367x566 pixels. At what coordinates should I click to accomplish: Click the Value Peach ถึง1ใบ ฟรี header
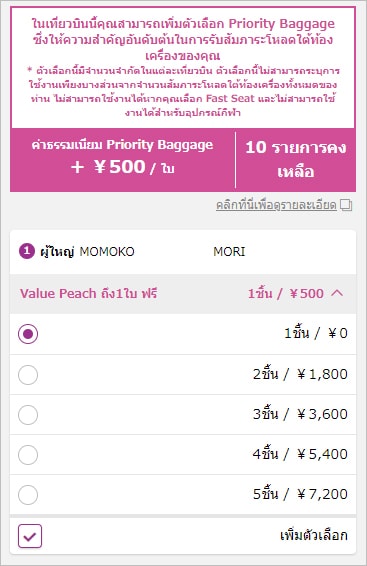coord(88,293)
